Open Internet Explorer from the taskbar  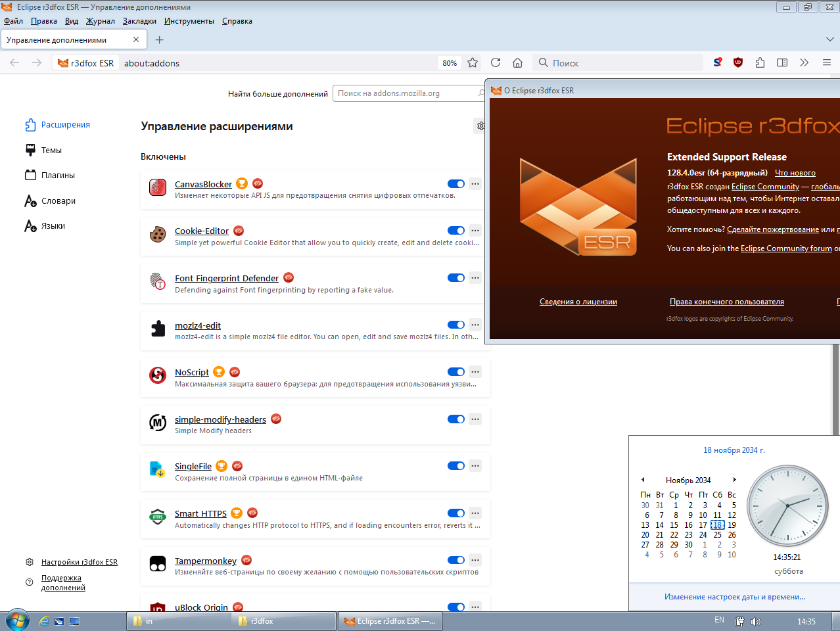(x=44, y=621)
